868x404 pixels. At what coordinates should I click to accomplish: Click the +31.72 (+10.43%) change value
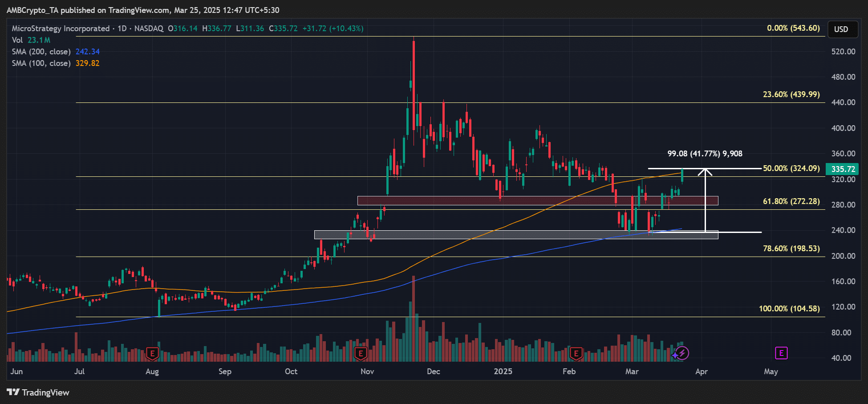[x=333, y=29]
